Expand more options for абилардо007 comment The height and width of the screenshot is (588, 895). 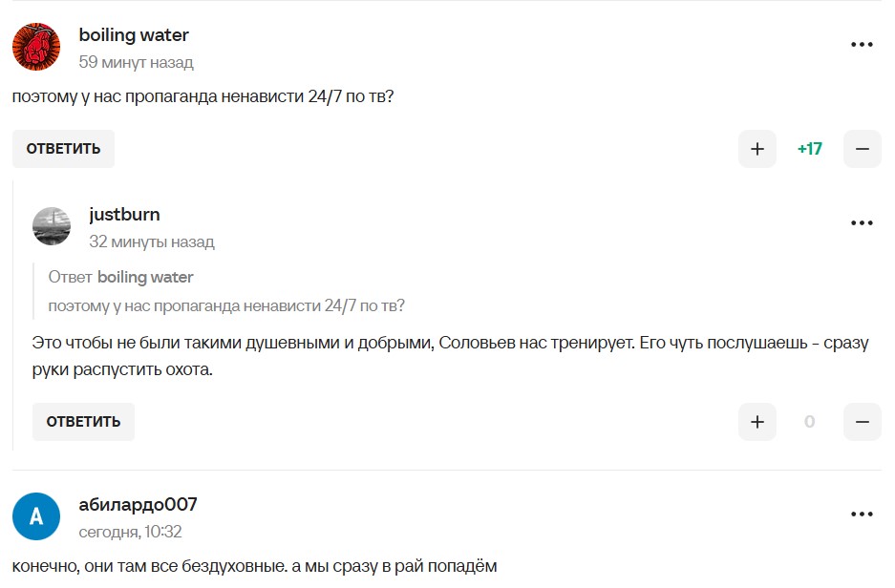(x=862, y=514)
